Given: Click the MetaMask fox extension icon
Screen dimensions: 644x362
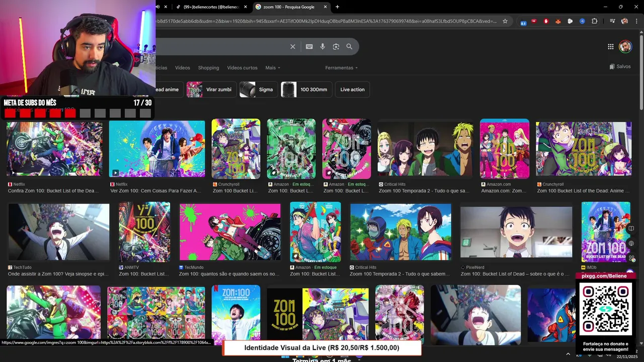Looking at the screenshot, I should click(x=558, y=21).
